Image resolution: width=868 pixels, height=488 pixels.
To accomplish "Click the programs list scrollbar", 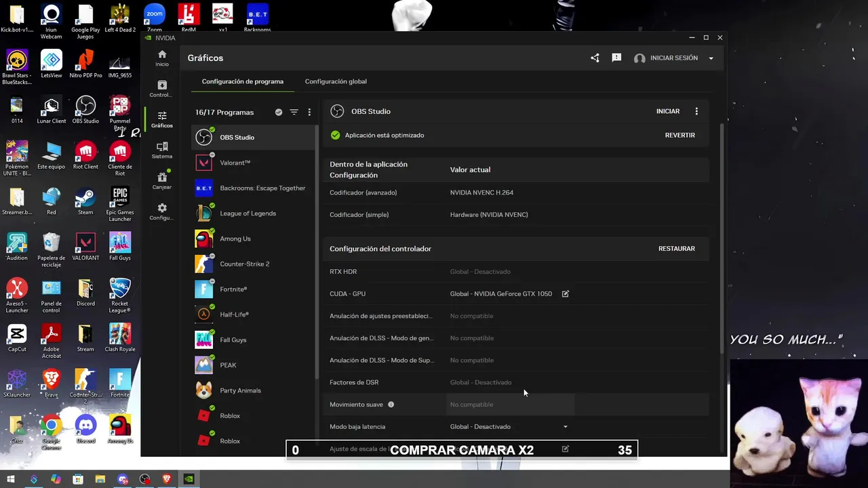I will tap(317, 252).
